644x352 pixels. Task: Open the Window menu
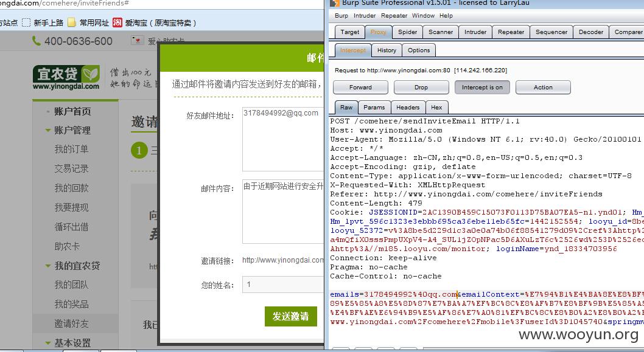click(423, 16)
